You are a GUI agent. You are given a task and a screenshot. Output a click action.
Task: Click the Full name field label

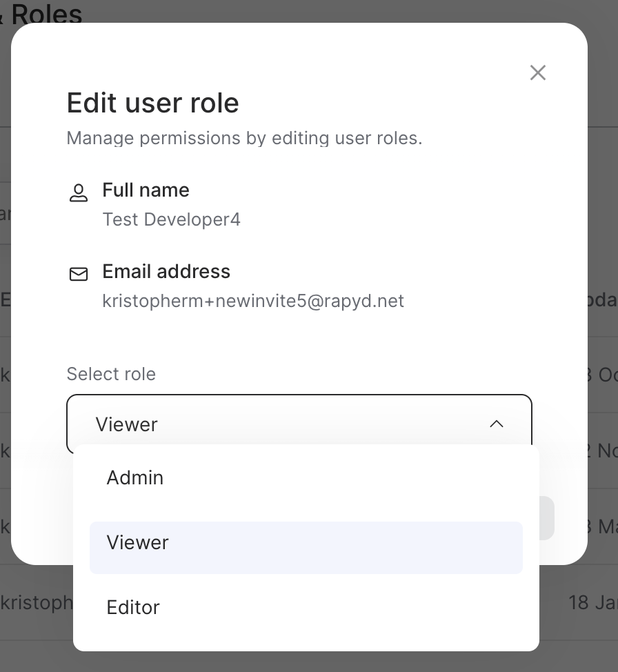(x=146, y=190)
